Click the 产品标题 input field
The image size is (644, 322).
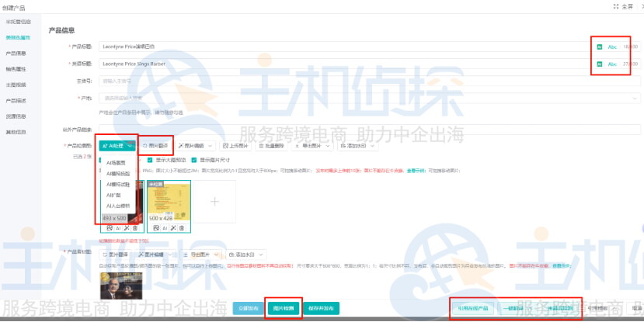(370, 47)
